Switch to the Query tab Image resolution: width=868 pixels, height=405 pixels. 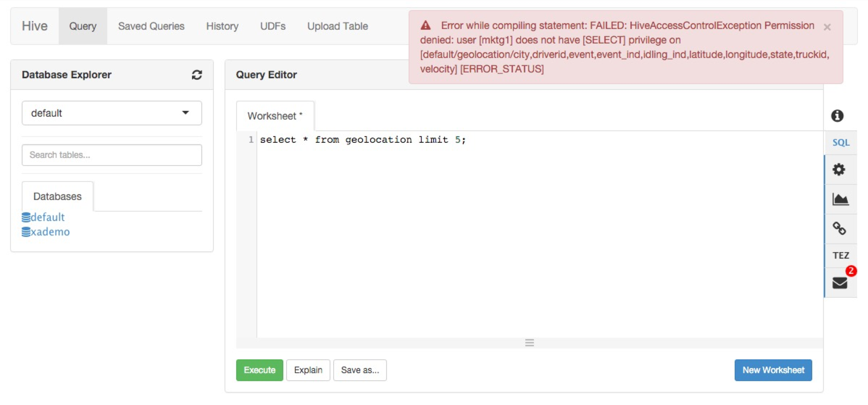click(83, 26)
